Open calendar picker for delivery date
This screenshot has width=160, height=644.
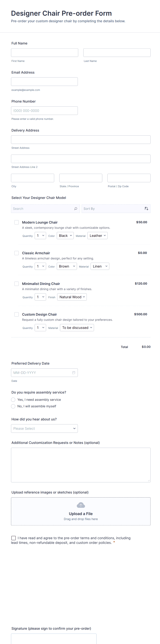[74, 373]
